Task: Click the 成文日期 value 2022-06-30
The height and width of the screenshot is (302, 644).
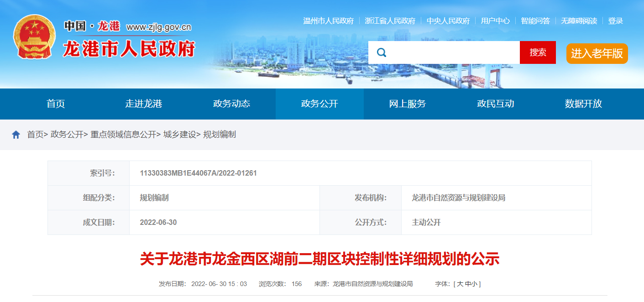Action: click(158, 223)
